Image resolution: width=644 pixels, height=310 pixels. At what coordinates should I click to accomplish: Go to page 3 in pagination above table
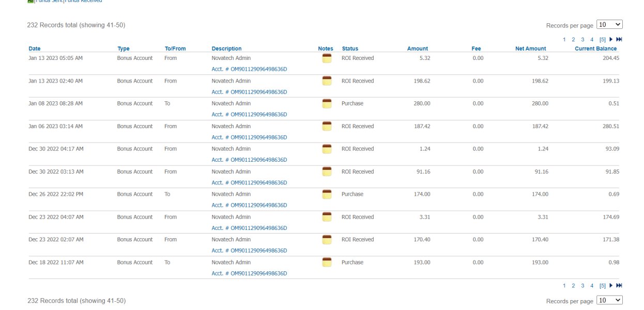coord(582,39)
